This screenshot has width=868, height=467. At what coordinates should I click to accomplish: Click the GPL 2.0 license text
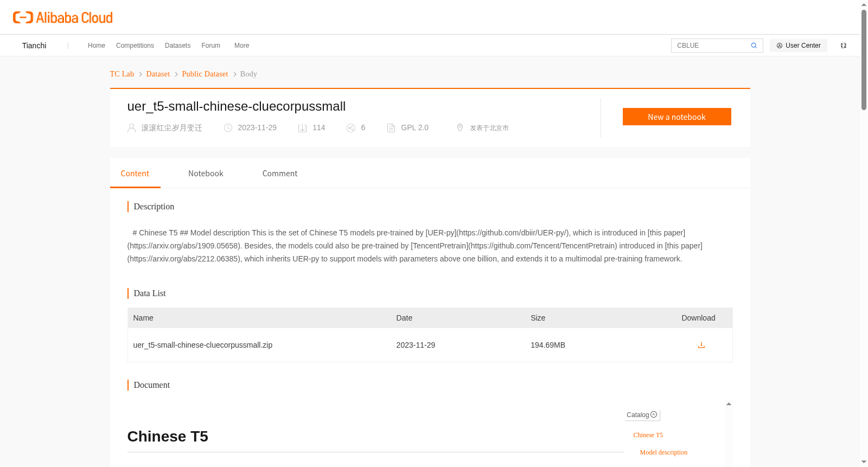[414, 128]
